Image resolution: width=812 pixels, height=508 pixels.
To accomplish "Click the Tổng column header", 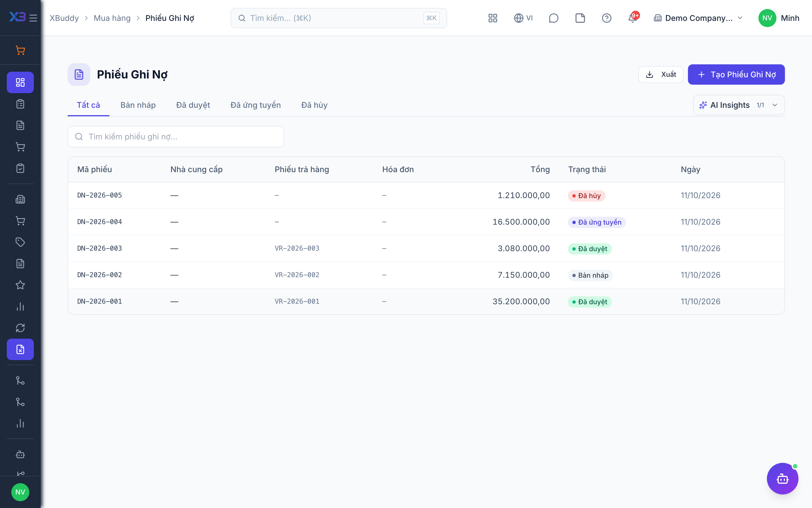I will pyautogui.click(x=540, y=169).
